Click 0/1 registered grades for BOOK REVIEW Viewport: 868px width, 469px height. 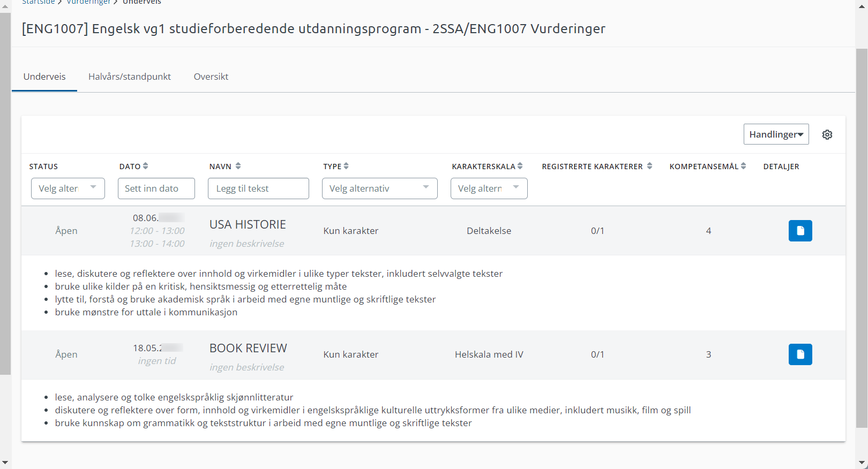[597, 354]
